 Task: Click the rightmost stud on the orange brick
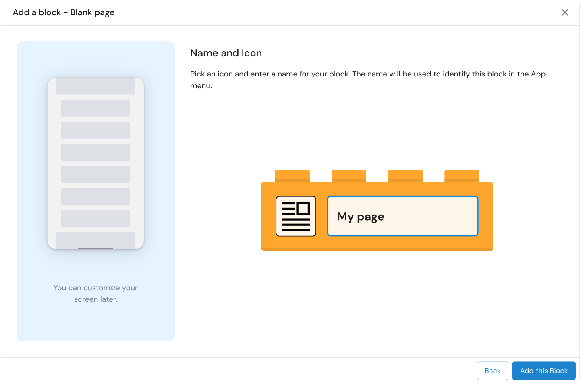pyautogui.click(x=462, y=176)
